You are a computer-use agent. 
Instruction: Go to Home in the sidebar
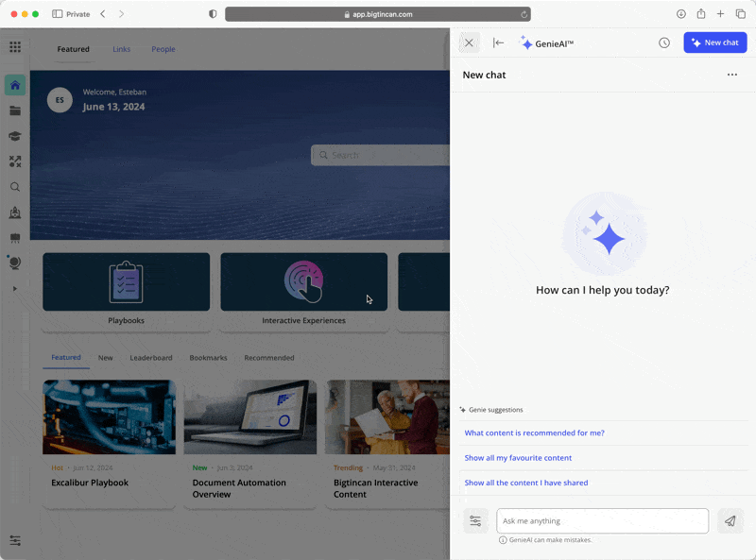click(x=15, y=85)
